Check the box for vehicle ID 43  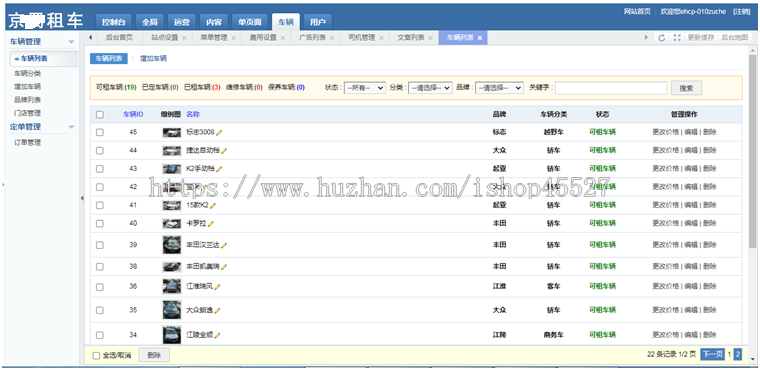coord(99,169)
